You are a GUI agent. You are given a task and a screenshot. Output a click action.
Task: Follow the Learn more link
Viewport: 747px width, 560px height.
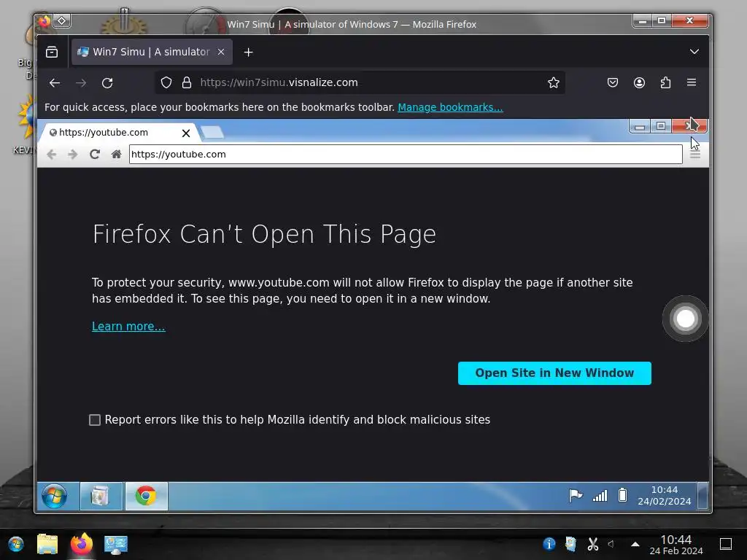128,327
